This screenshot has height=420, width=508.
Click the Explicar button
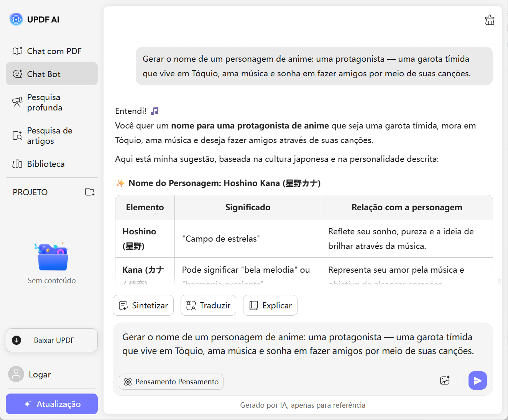pos(270,305)
